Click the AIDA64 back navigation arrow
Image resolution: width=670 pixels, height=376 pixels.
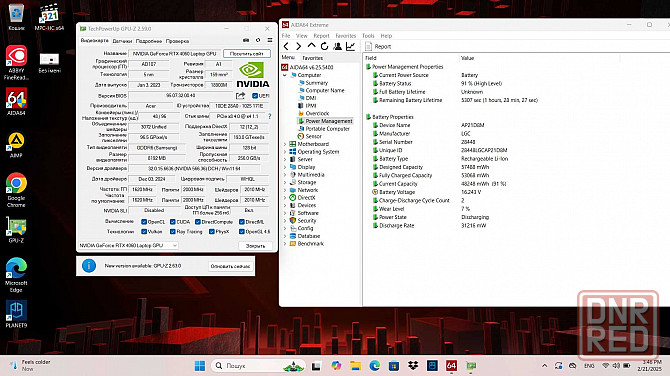click(x=286, y=46)
